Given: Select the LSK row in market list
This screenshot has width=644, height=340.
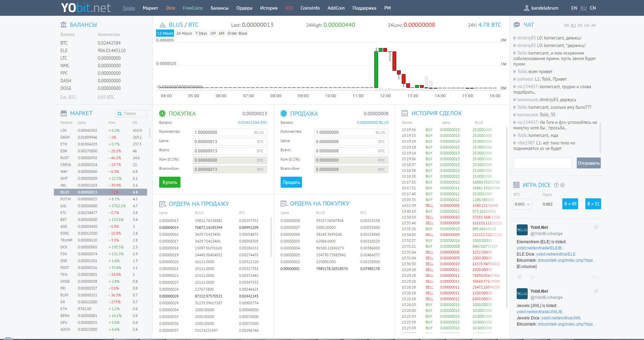Looking at the screenshot, I should click(x=101, y=130).
